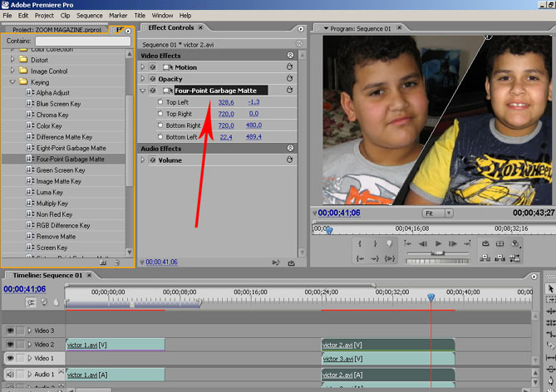Toggle Snap in the Timeline panel
Screen dimensions: 556x392
tap(30, 302)
